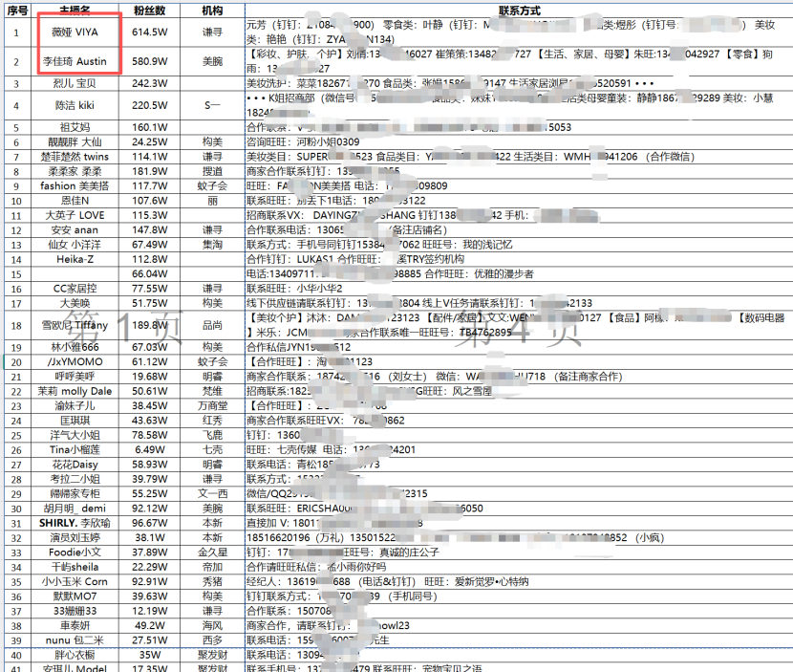The height and width of the screenshot is (672, 793).
Task: Click fan count cell 66.04W
Action: (149, 274)
